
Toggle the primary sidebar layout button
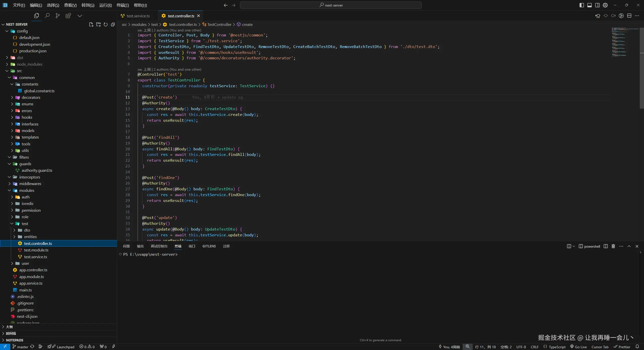pos(582,5)
